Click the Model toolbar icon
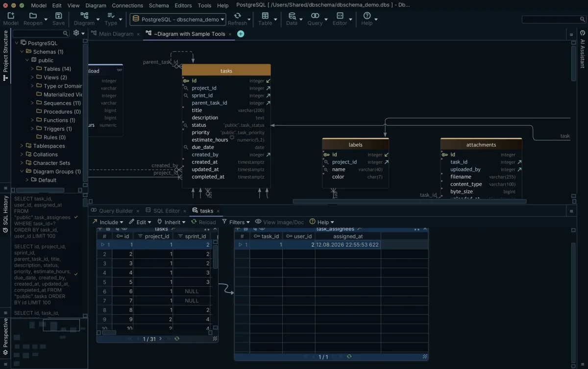Screen dimensions: 588x369 [x=11, y=16]
